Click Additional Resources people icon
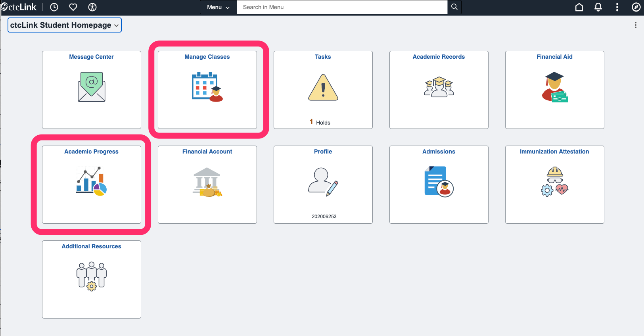 point(92,276)
